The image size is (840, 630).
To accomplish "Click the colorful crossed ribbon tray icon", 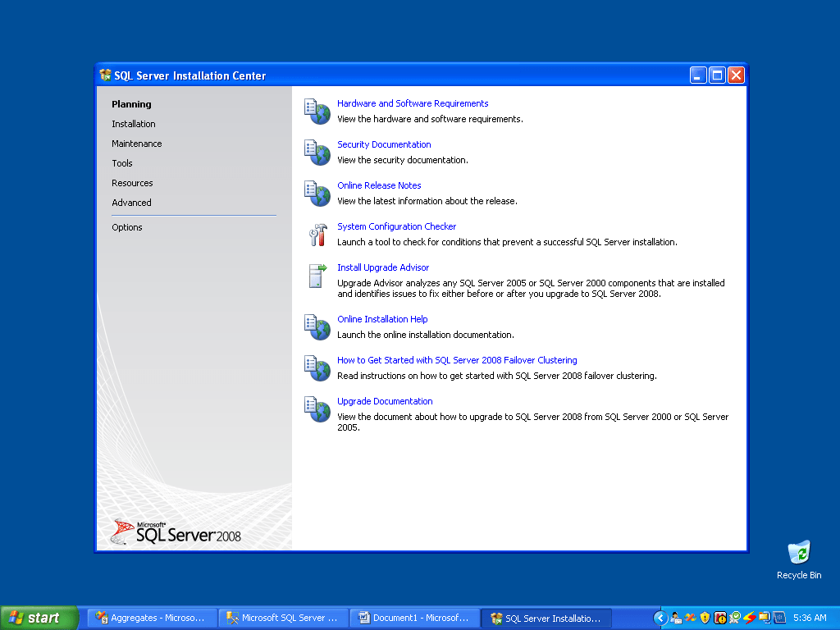I will click(x=690, y=618).
